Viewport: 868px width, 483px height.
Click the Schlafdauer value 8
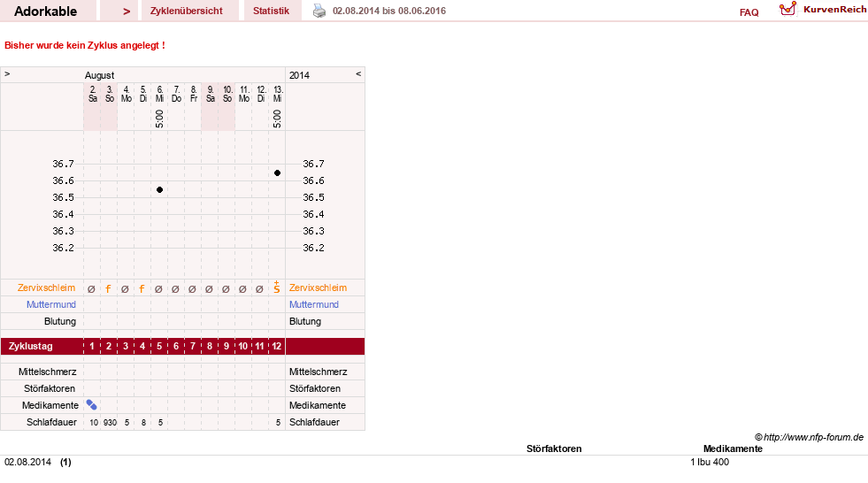point(143,422)
